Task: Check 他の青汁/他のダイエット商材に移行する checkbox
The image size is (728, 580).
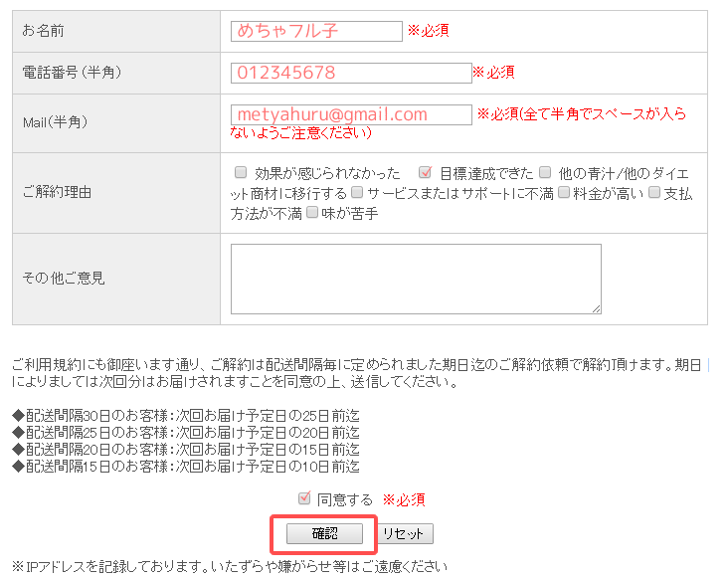Action: click(x=545, y=173)
